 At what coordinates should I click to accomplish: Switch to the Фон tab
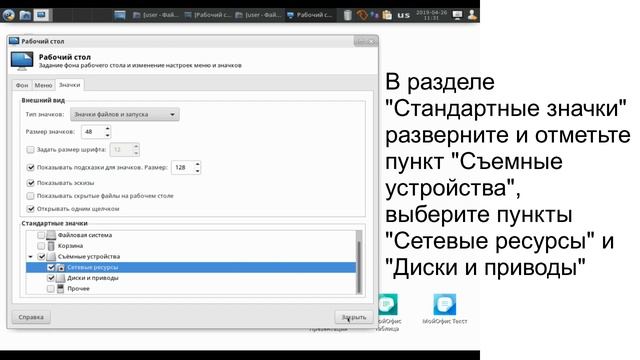(x=22, y=85)
